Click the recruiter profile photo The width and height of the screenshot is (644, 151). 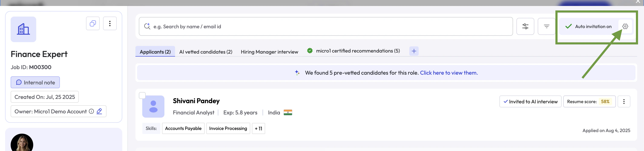click(22, 143)
